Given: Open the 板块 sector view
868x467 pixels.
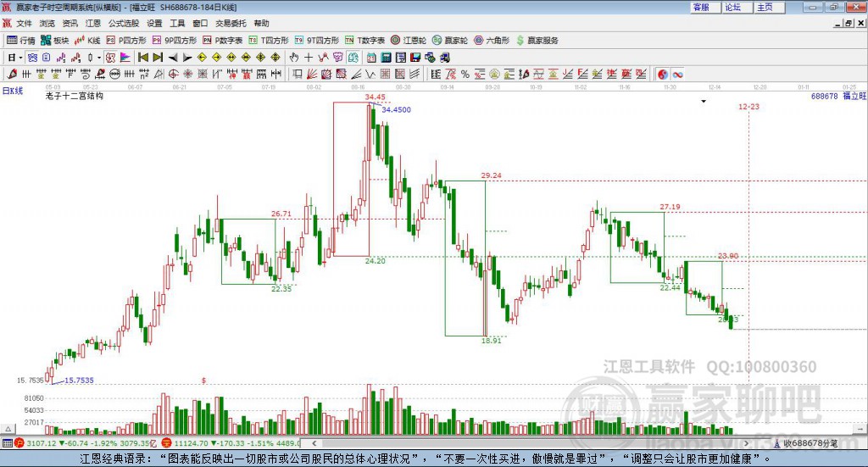Looking at the screenshot, I should pos(54,41).
